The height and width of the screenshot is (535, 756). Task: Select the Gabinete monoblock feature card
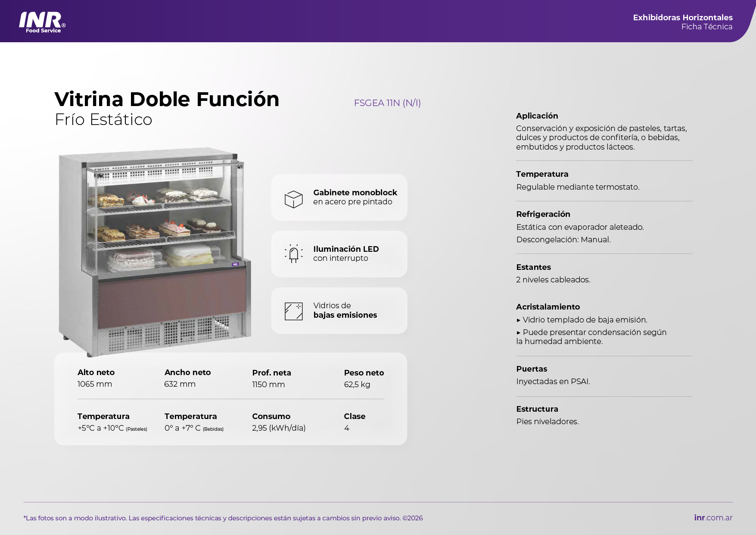tap(339, 197)
